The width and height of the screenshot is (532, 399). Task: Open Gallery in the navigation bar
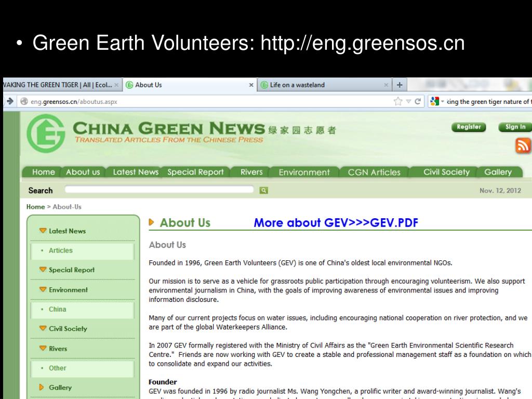click(498, 172)
